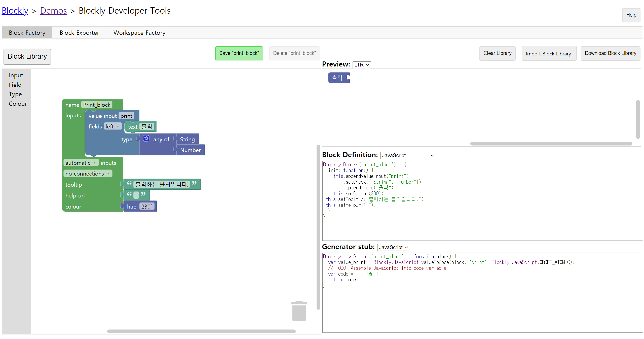Open the Demos breadcrumb link
Viewport: 644px width, 339px height.
[x=53, y=11]
